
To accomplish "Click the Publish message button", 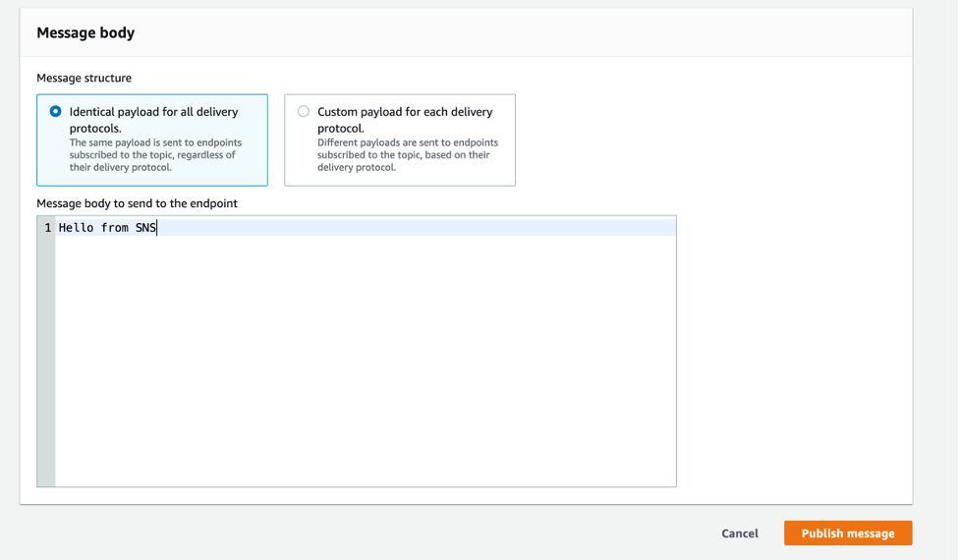I will (x=848, y=533).
